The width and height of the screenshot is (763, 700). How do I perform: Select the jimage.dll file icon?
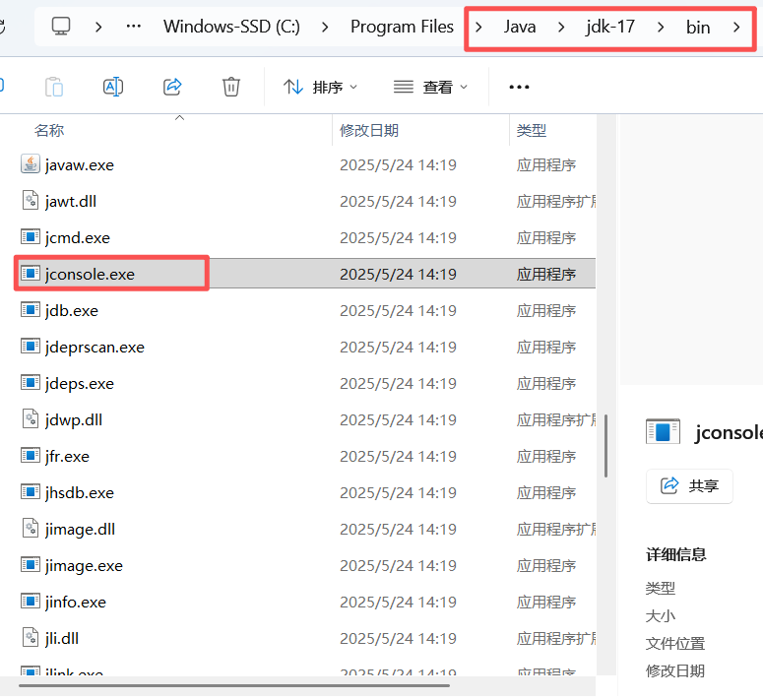[31, 529]
